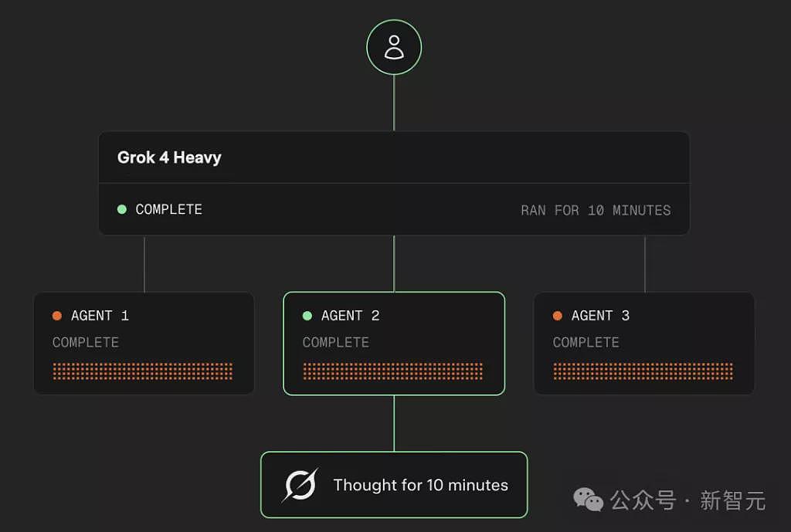Select the Grok 4 Heavy title
Screen dimensions: 791x532
[x=169, y=158]
